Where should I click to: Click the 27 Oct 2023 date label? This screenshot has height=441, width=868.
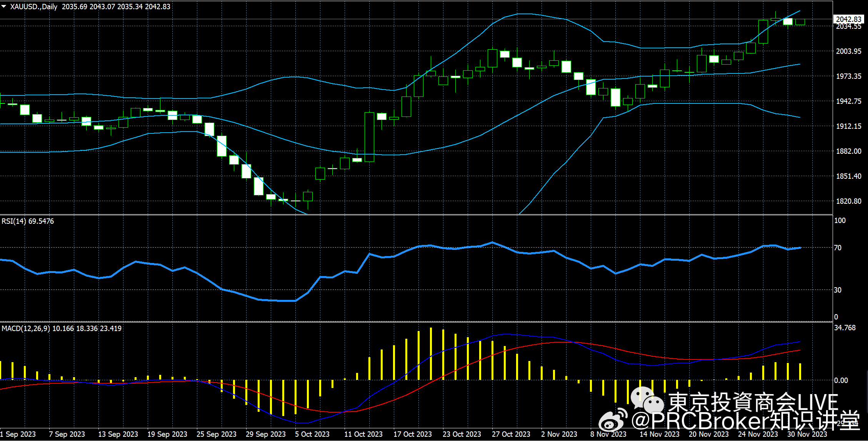pos(511,434)
